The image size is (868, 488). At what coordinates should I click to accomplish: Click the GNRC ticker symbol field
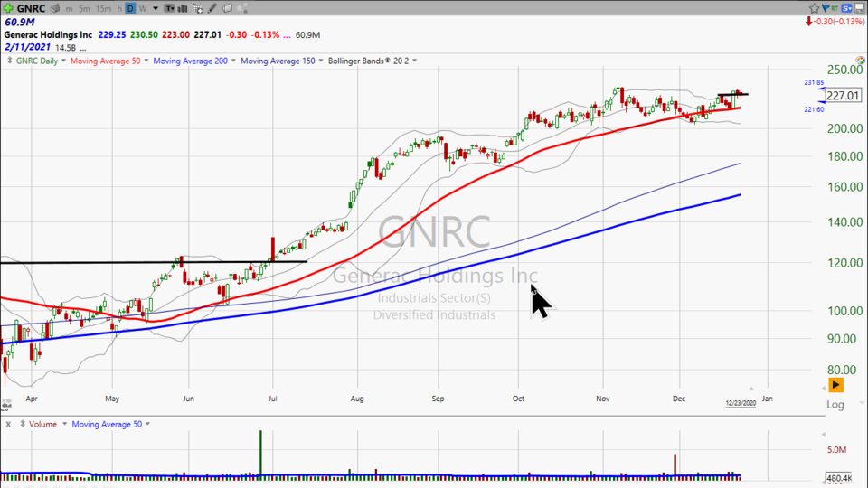(x=31, y=8)
